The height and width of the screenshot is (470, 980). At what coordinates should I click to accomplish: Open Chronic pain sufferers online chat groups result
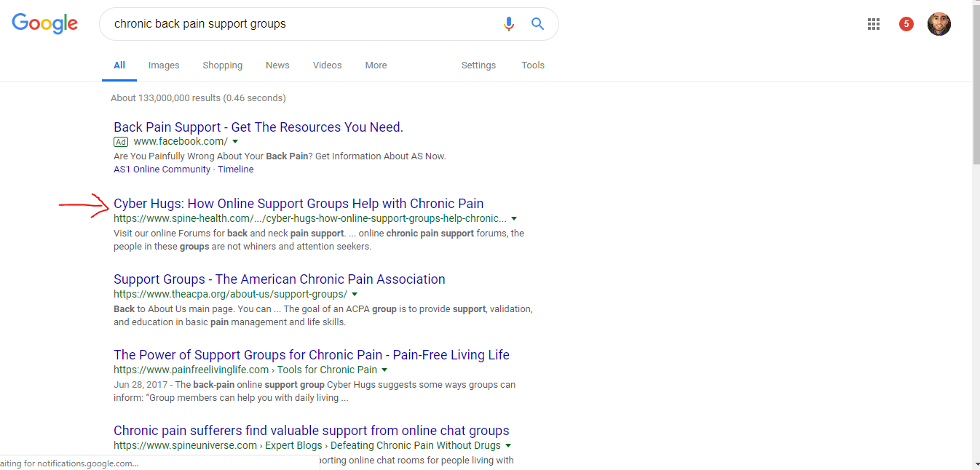[312, 431]
